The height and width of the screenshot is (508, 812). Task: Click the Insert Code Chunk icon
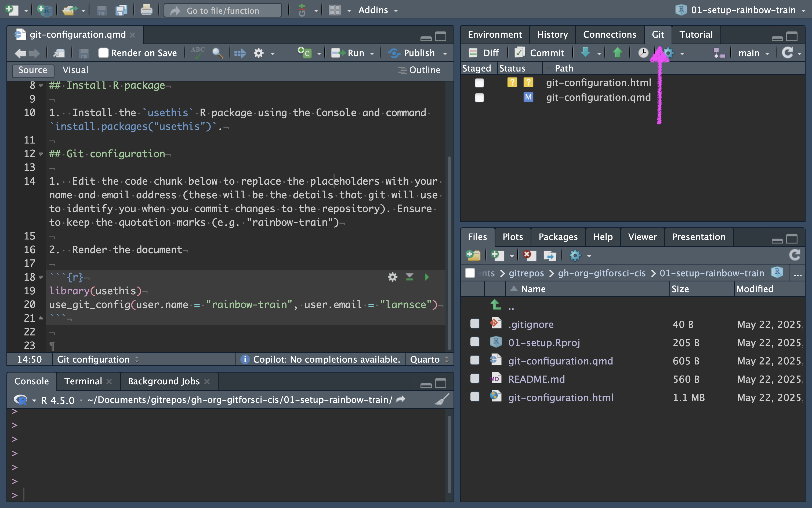[304, 53]
